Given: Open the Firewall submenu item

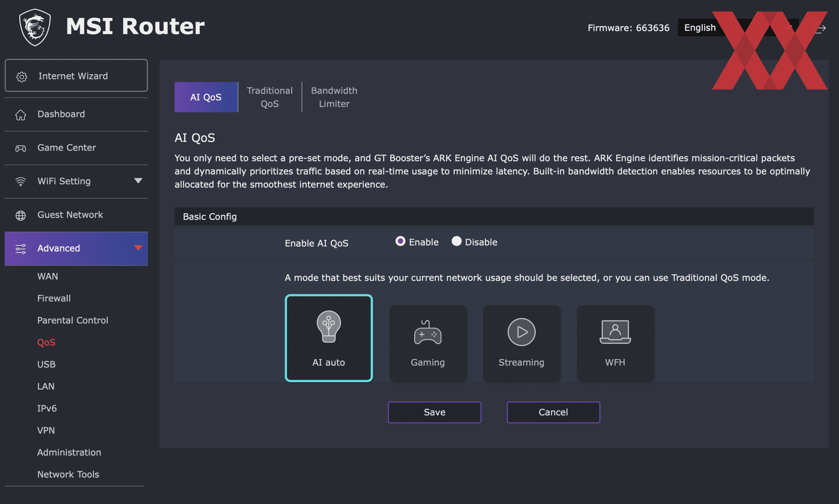Looking at the screenshot, I should (x=54, y=298).
